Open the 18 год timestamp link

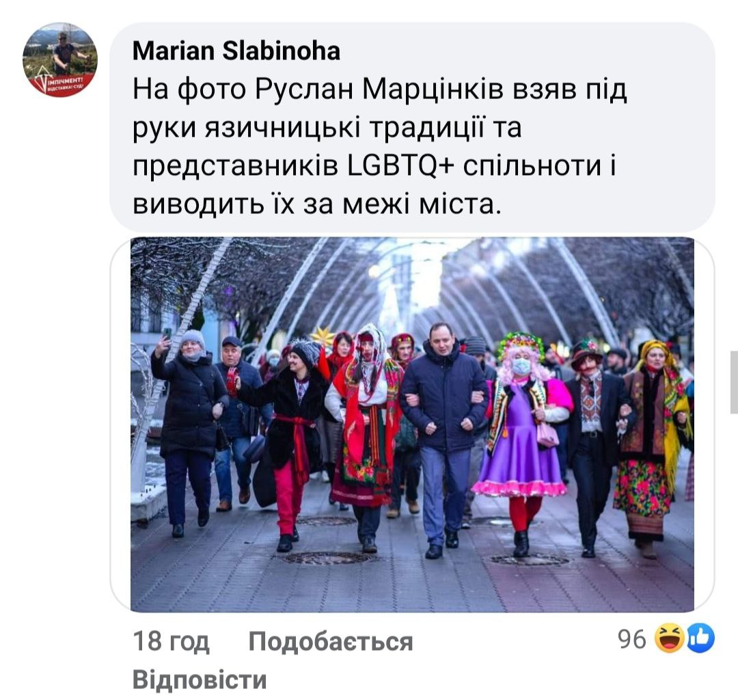point(171,641)
